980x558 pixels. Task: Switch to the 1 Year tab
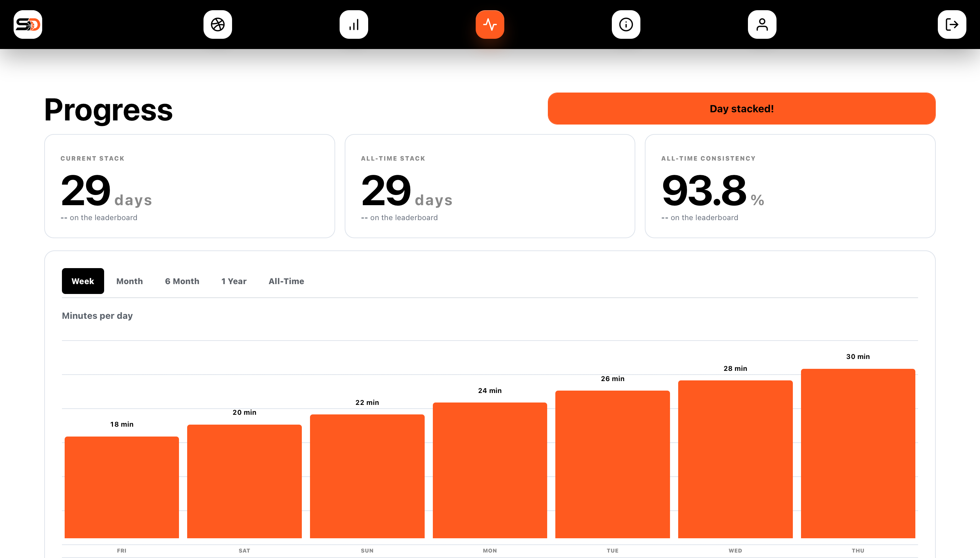(234, 281)
